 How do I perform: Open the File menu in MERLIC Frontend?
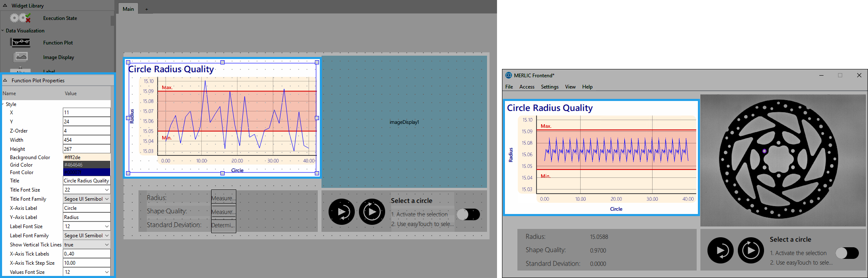(509, 87)
